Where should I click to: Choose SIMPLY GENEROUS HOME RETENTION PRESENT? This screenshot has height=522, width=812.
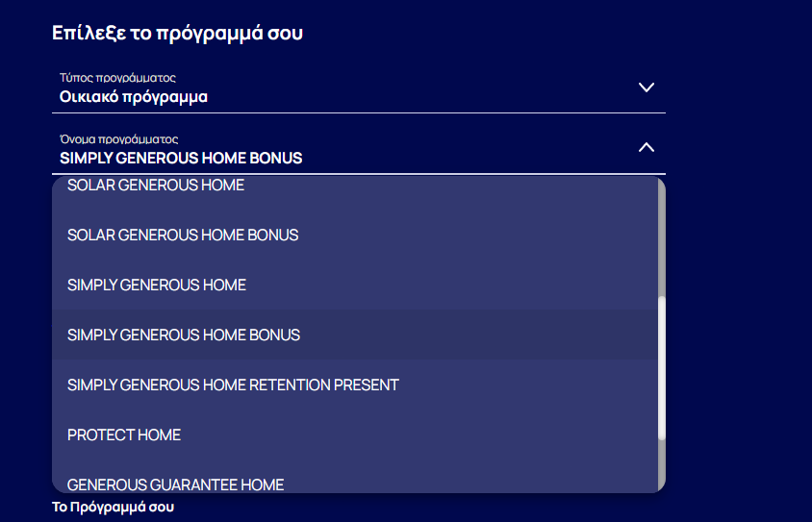click(233, 385)
